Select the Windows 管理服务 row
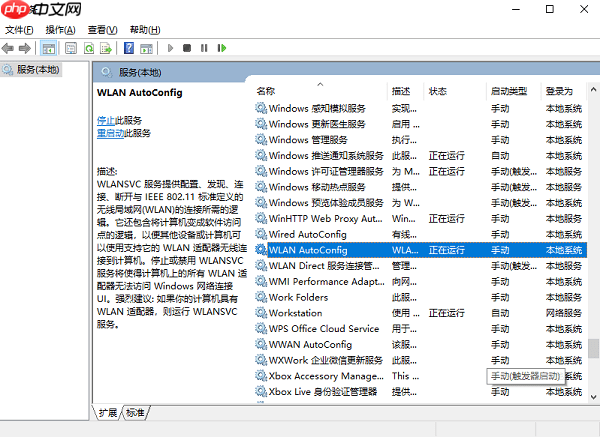The height and width of the screenshot is (437, 600). [x=419, y=140]
